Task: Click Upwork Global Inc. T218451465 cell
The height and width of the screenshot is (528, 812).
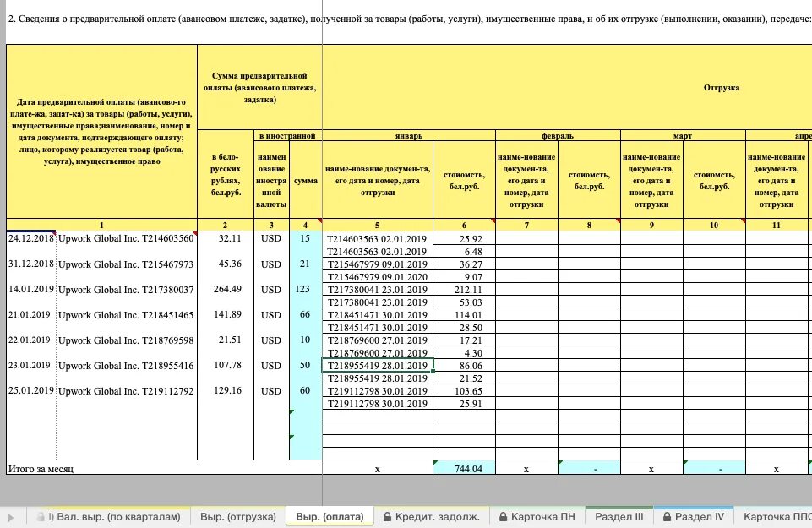Action: (127, 315)
